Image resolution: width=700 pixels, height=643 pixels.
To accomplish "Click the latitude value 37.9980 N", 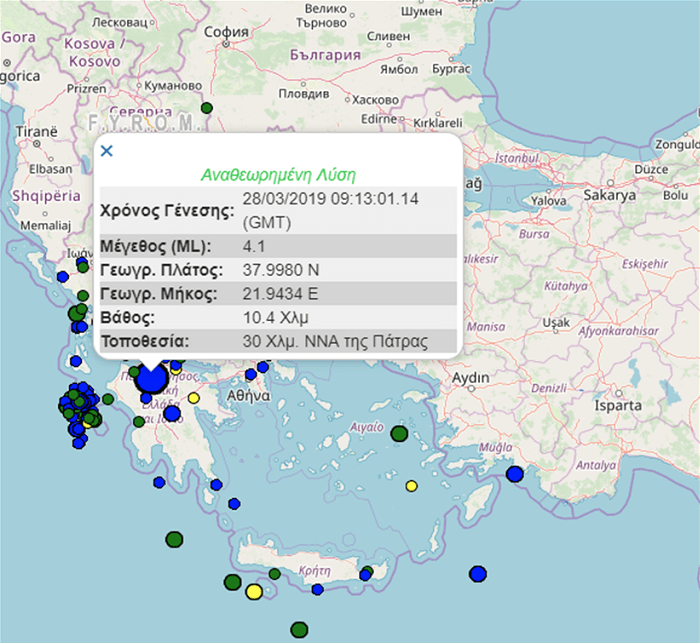I will (282, 270).
